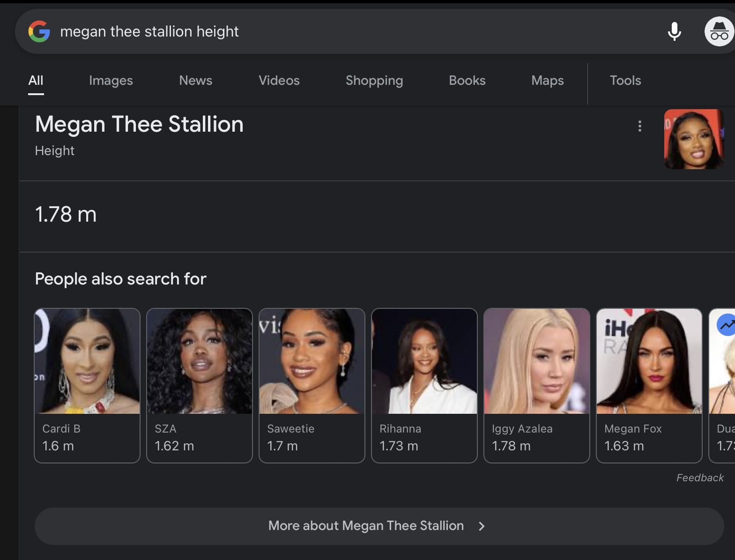Image resolution: width=735 pixels, height=560 pixels.
Task: Open Megan Thee Stallion profile thumbnail
Action: [694, 139]
